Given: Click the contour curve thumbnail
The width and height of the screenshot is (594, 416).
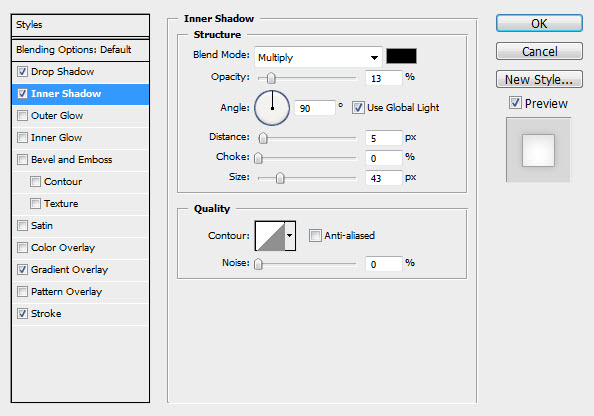Looking at the screenshot, I should (270, 236).
